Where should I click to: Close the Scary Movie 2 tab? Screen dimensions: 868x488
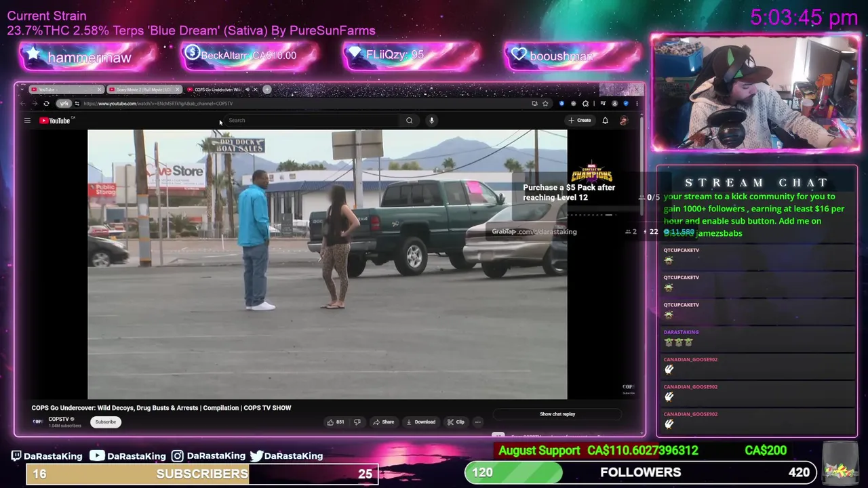pos(178,89)
